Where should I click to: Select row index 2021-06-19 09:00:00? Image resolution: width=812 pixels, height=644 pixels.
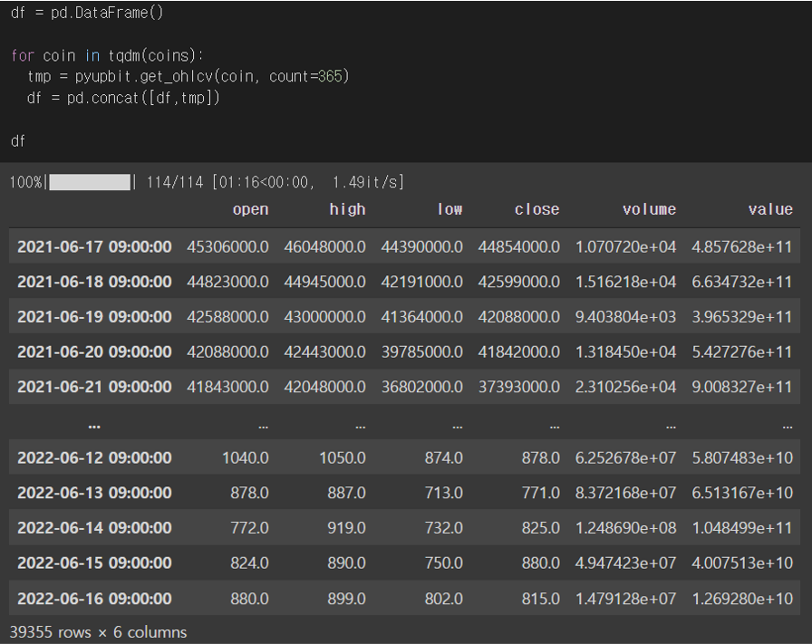[x=94, y=317]
